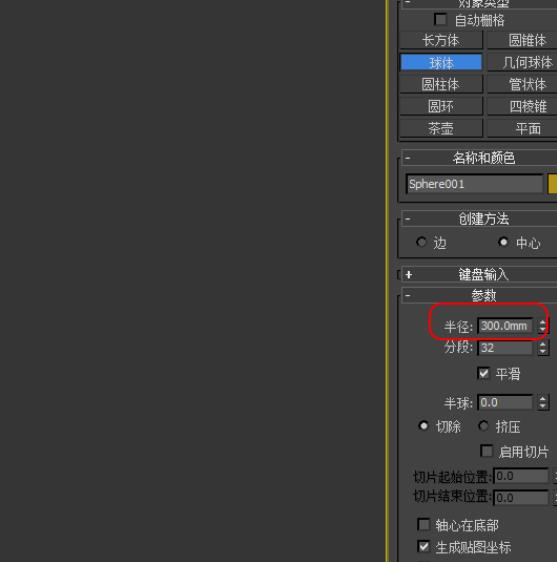This screenshot has height=562, width=557.
Task: Uncheck the 平滑 smooth checkbox
Action: coord(484,373)
